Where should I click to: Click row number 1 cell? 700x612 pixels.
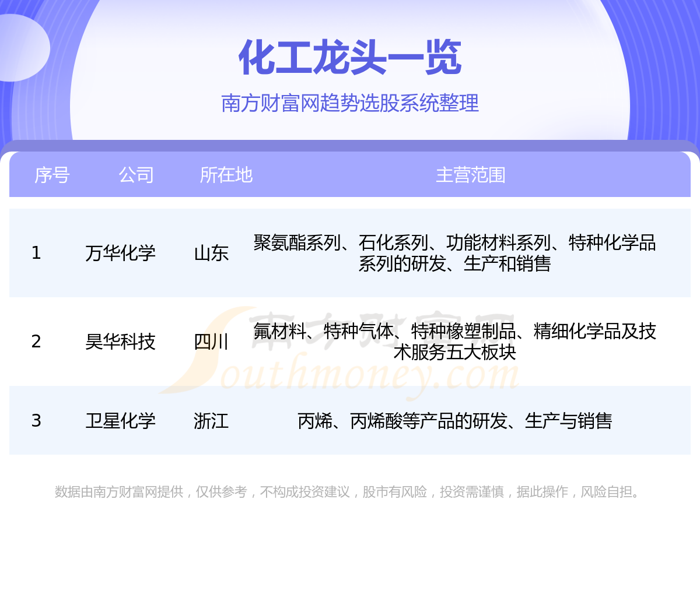36,253
